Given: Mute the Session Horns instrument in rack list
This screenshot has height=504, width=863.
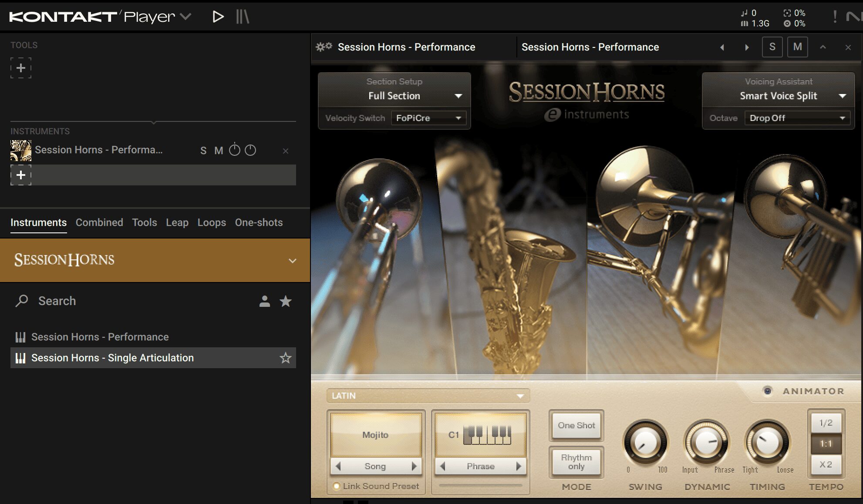Looking at the screenshot, I should 219,151.
